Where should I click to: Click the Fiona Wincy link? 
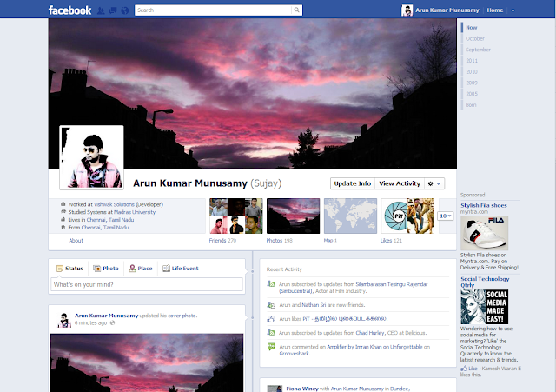pos(302,389)
